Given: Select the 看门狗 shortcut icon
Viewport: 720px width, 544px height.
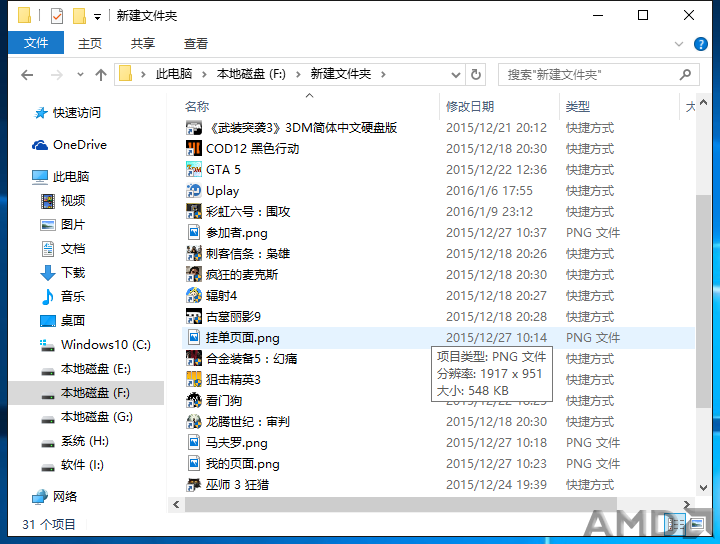Looking at the screenshot, I should click(194, 401).
